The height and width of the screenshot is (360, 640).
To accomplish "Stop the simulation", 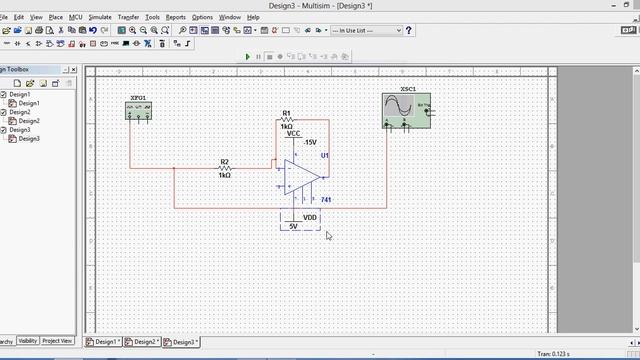I will tap(269, 57).
